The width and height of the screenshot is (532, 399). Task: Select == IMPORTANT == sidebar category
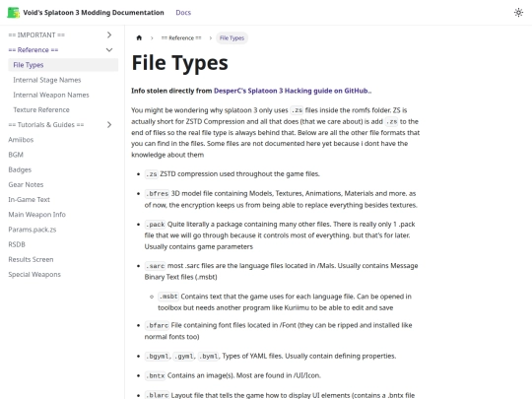click(36, 34)
